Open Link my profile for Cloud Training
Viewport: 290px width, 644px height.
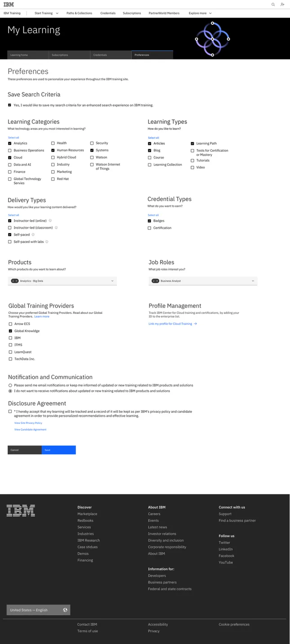[173, 324]
